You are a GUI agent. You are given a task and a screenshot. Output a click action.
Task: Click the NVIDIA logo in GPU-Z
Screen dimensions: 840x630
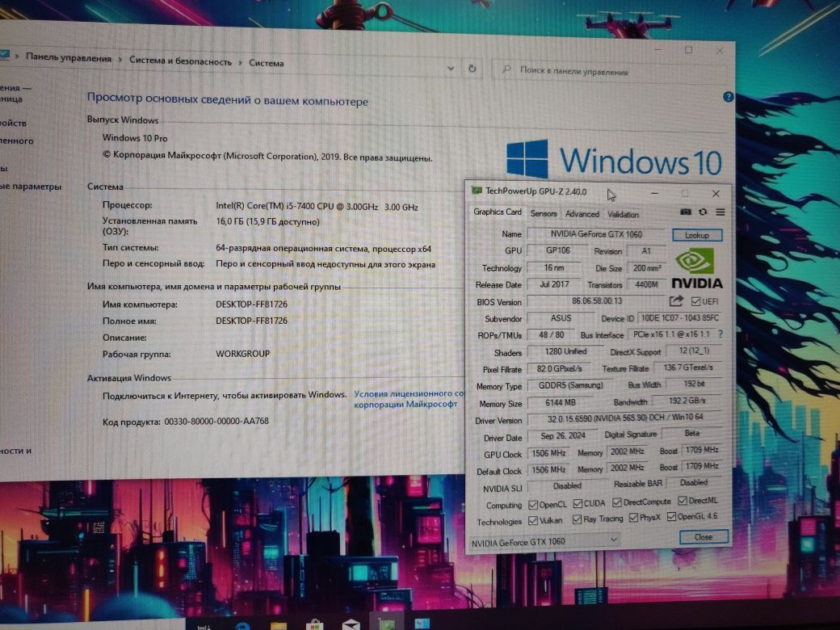(696, 268)
